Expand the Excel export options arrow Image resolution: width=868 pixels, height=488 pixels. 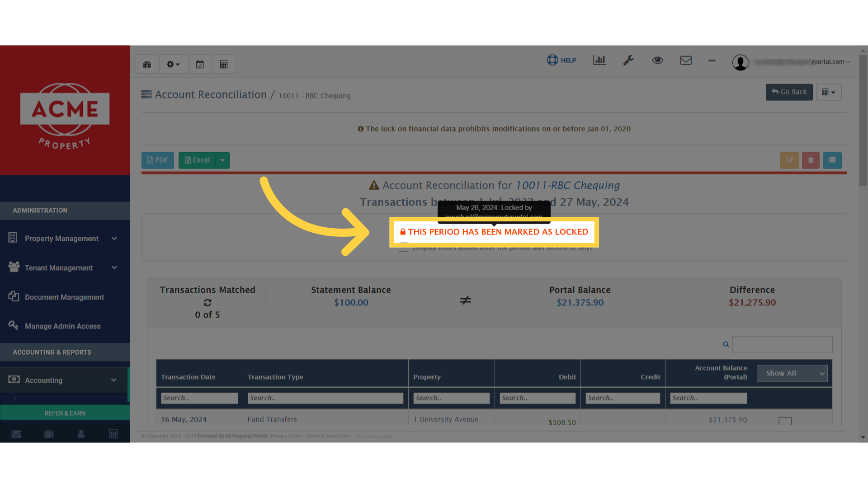222,160
